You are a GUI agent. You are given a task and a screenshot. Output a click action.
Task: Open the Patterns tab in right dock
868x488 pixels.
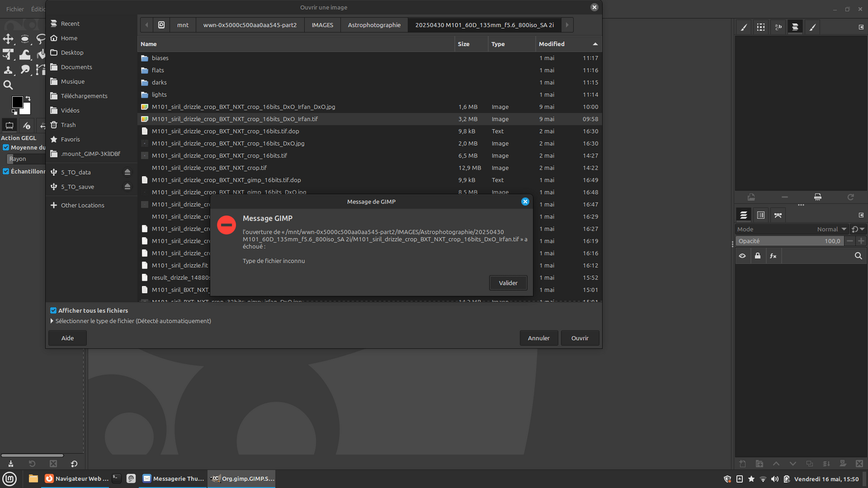(x=761, y=27)
